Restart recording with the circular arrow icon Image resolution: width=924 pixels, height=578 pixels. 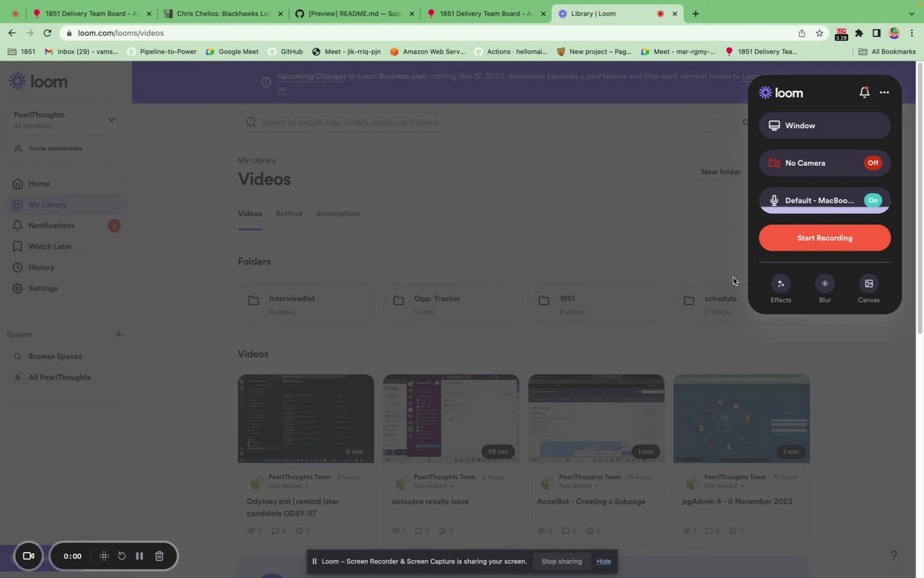pos(121,556)
